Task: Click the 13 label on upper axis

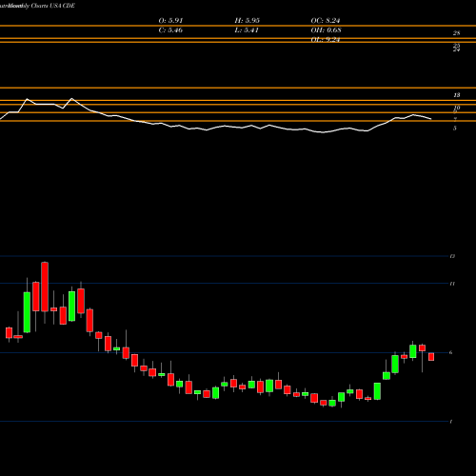Action: [x=456, y=95]
